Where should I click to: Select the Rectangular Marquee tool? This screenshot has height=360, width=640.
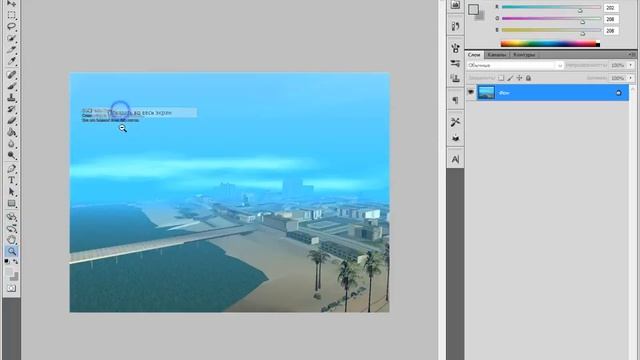pos(11,16)
